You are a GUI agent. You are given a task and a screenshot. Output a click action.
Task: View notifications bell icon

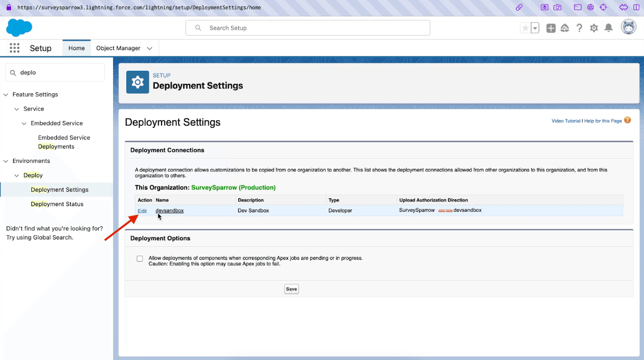609,28
